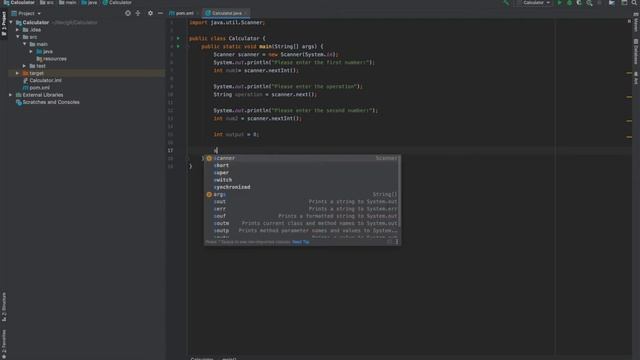Select pom.xml file in project tree
This screenshot has height=360, width=640.
point(36,88)
